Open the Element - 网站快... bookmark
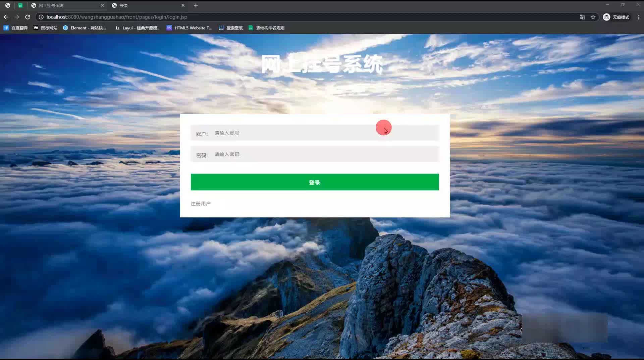Viewport: 644px width, 360px height. point(85,28)
